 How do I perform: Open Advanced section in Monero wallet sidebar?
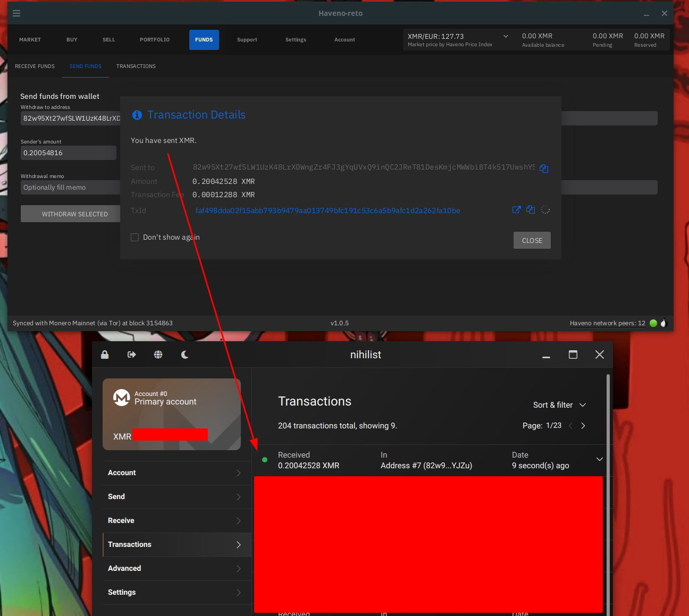point(177,569)
